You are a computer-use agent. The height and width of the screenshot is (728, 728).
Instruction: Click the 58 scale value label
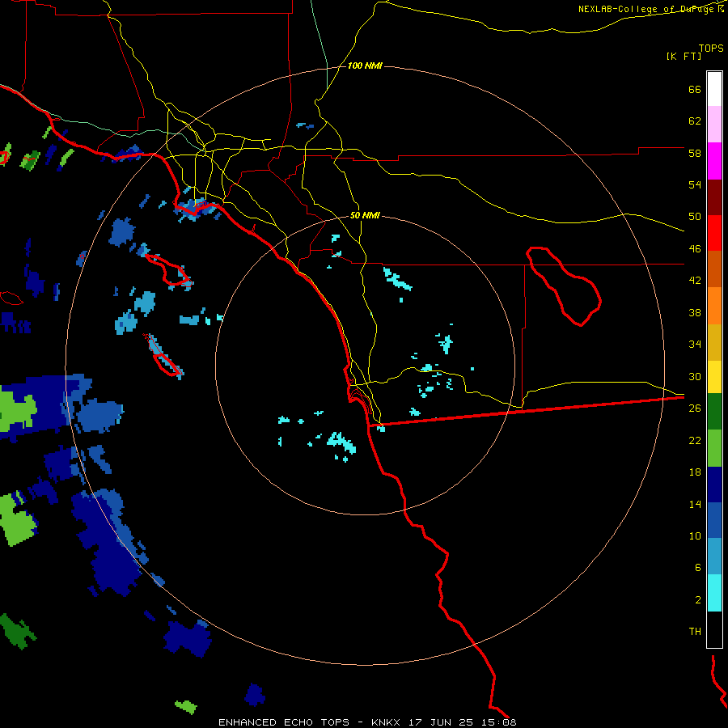point(695,153)
